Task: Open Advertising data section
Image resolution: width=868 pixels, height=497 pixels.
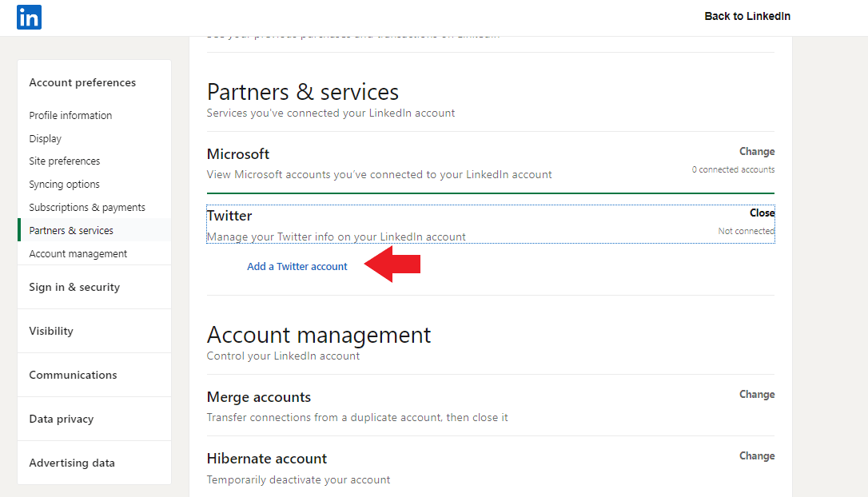Action: tap(72, 463)
